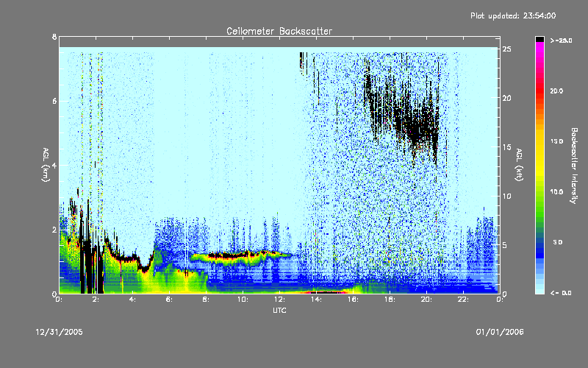
Task: Click the red surface layer near 14 UTC
Action: [324, 291]
